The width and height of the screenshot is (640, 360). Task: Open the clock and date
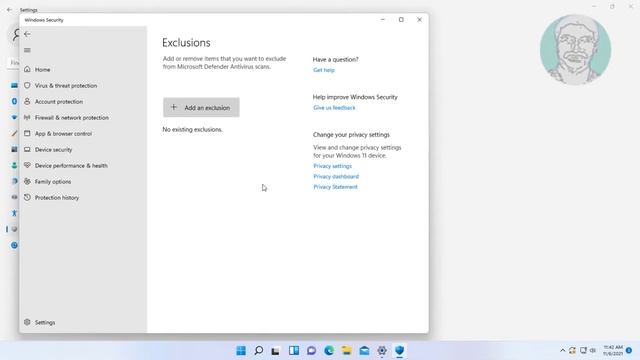pos(613,350)
